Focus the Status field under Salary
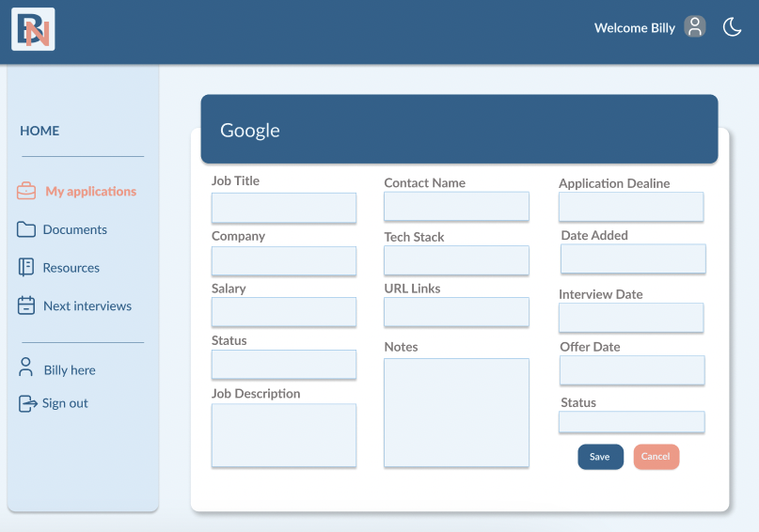Screen dimensions: 759x532 [284, 364]
